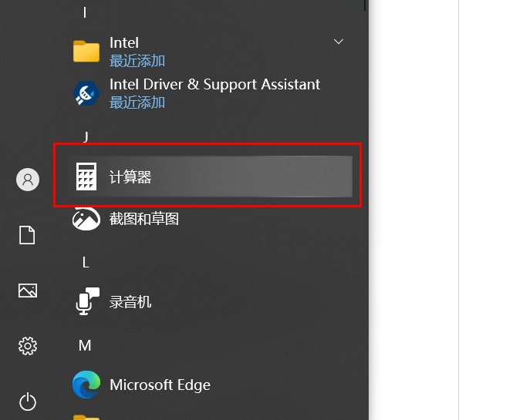Select the "M" letter group header
The image size is (506, 420).
pos(86,345)
